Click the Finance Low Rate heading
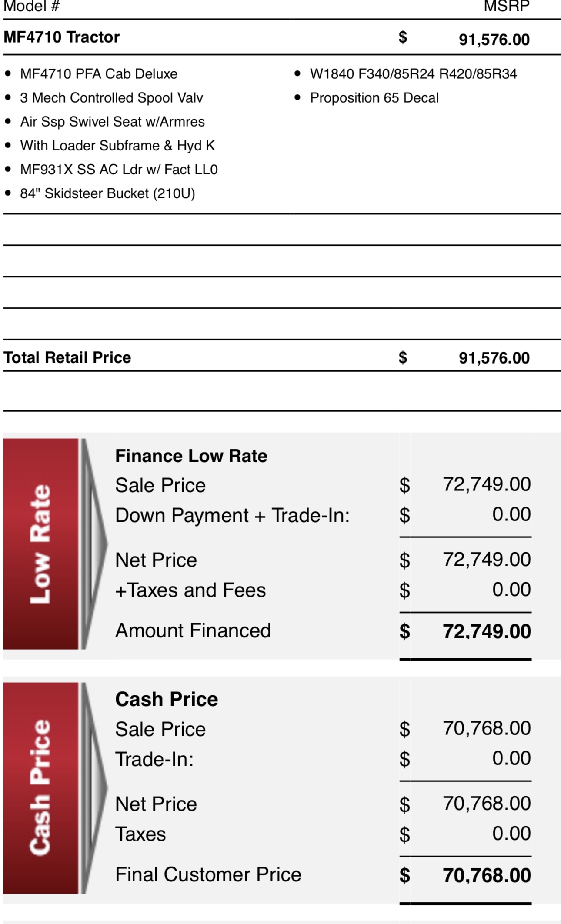This screenshot has width=561, height=924. tap(191, 456)
